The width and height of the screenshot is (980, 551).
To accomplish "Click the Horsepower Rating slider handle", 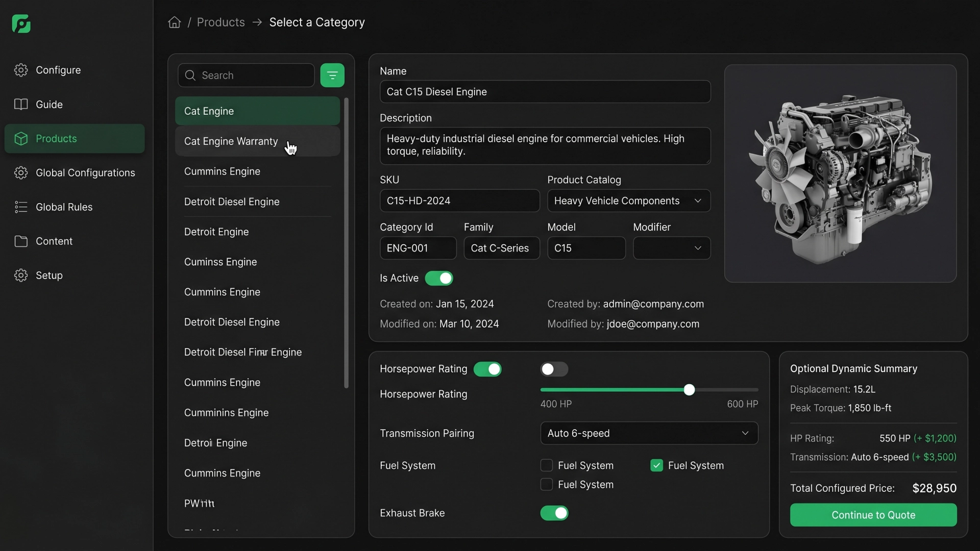I will point(689,390).
